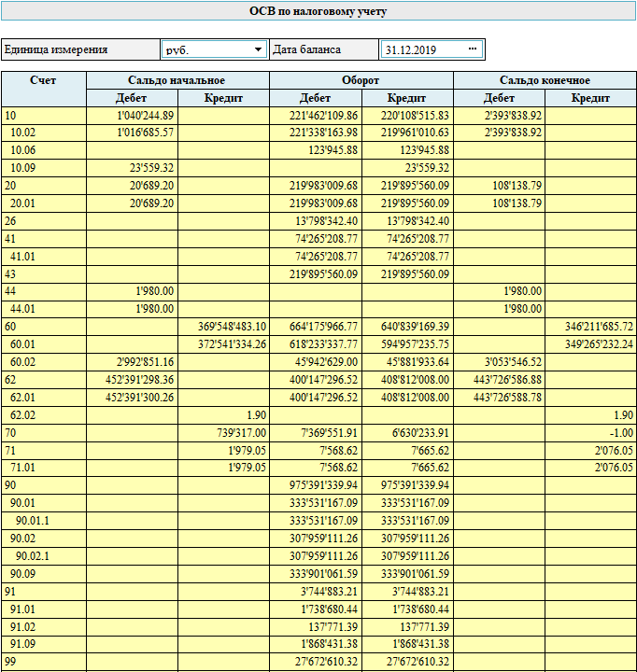Select account row 10
This screenshot has height=672, width=637.
coord(318,116)
